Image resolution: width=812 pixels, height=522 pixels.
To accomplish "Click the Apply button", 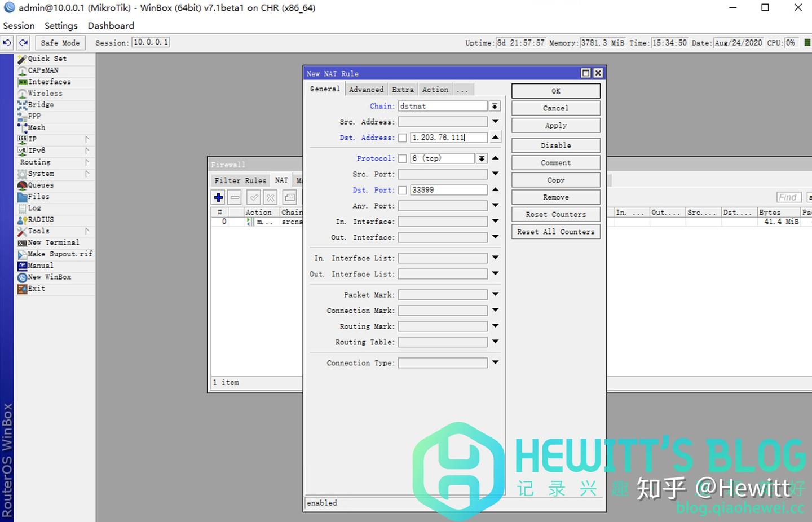I will tap(556, 126).
